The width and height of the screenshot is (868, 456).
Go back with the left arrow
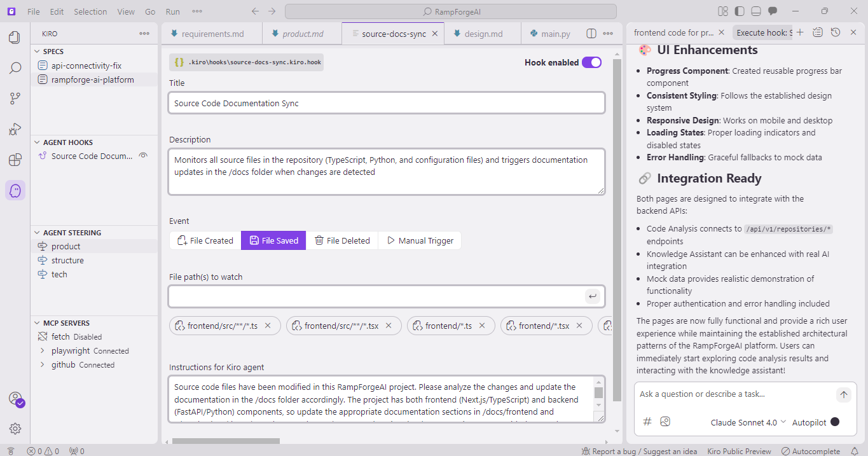[255, 11]
